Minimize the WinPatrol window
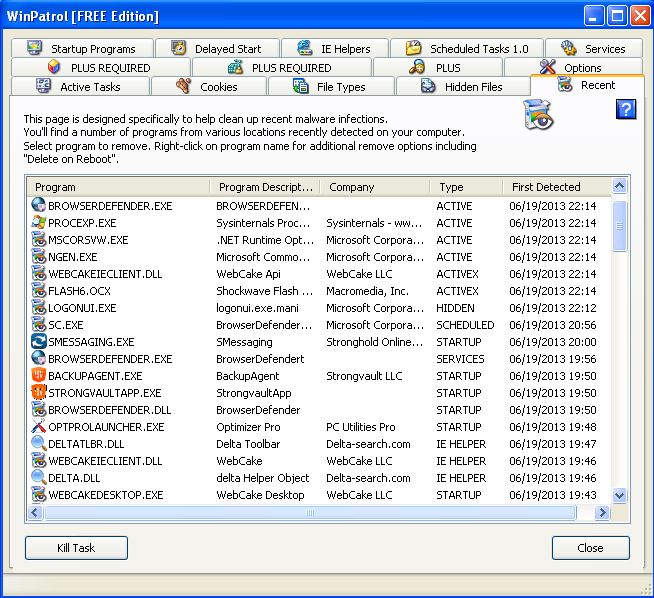Image resolution: width=654 pixels, height=598 pixels. 593,16
